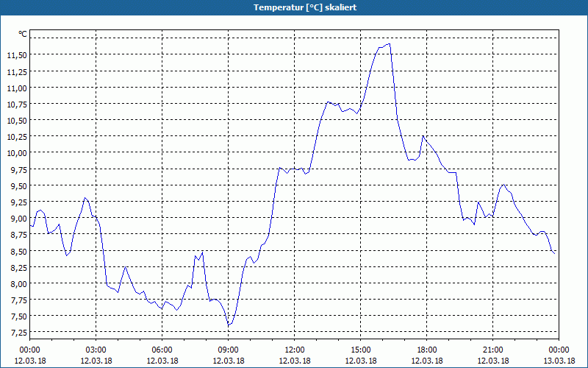Click the 03:00 time label
The width and height of the screenshot is (588, 368).
point(96,350)
